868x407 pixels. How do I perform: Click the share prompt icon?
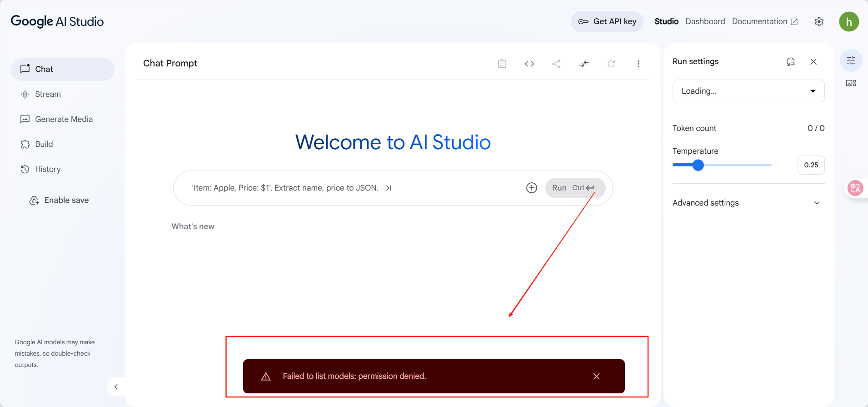[556, 64]
